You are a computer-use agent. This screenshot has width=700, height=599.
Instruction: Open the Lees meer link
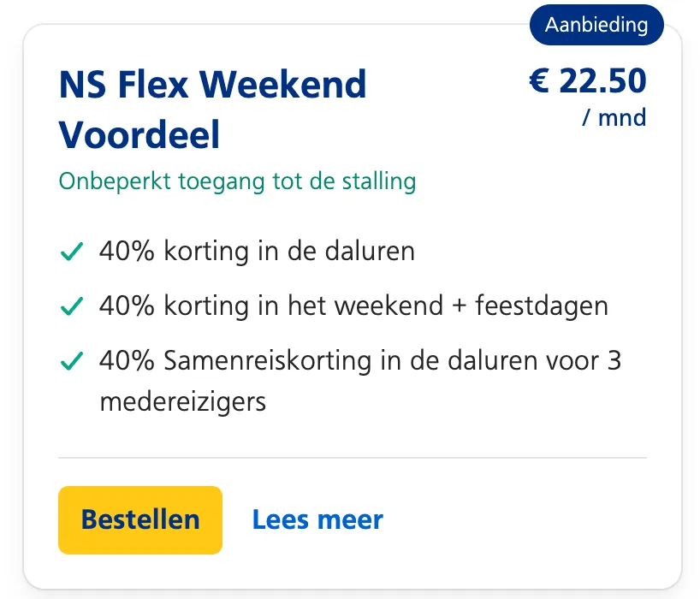(x=317, y=519)
